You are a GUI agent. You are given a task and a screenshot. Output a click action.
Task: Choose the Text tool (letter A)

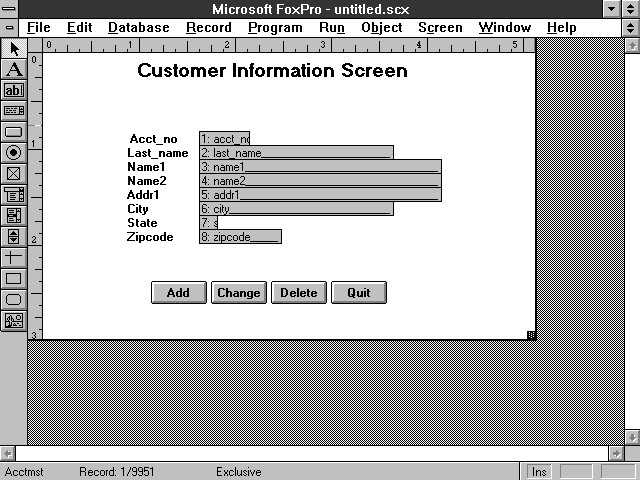(x=14, y=69)
